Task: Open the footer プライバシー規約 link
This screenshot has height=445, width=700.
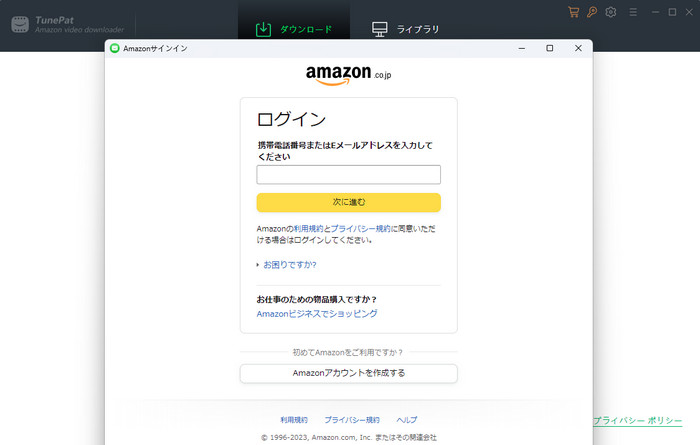Action: click(x=352, y=420)
